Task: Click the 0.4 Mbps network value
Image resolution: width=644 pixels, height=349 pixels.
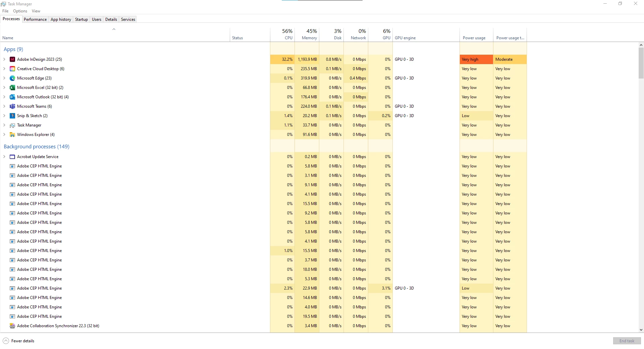Action: pos(358,78)
